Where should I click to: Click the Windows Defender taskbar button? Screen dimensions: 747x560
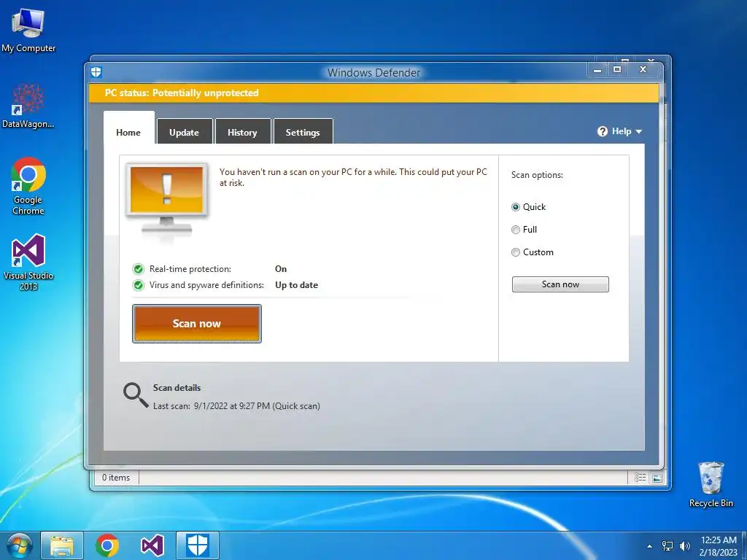[x=198, y=545]
